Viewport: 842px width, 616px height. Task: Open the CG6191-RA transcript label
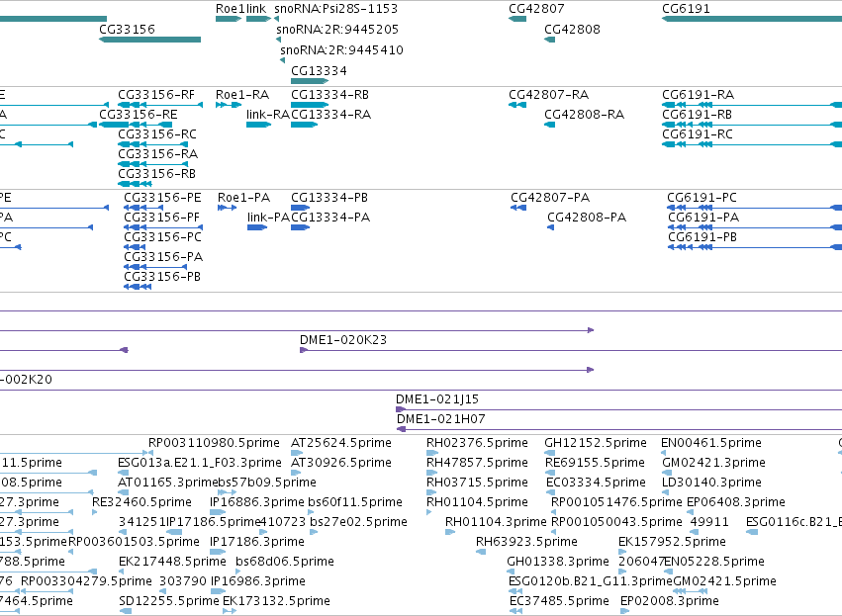point(699,95)
